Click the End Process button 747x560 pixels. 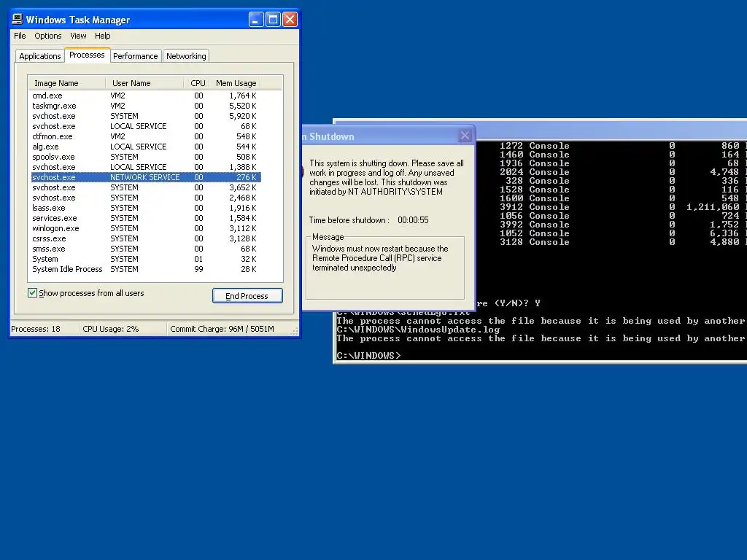click(x=247, y=296)
